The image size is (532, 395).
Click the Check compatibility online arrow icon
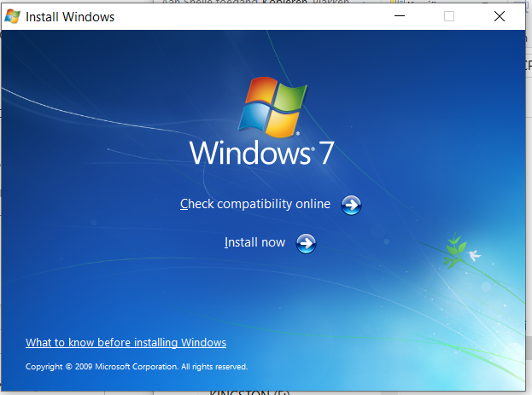(x=351, y=205)
